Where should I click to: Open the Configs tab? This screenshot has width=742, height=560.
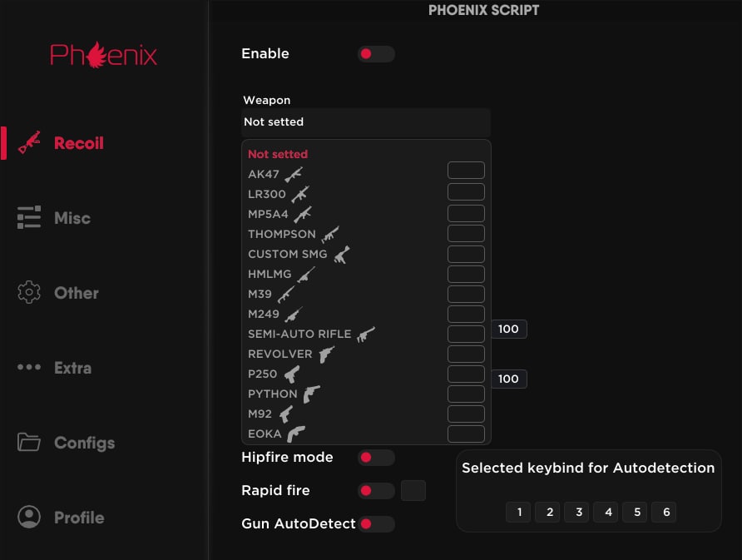point(84,443)
